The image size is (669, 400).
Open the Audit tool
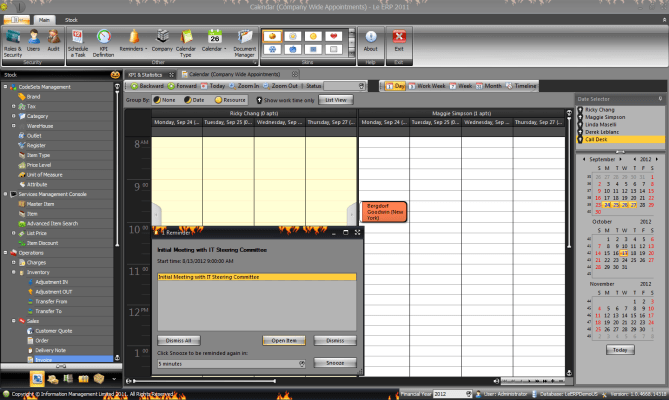coord(54,40)
